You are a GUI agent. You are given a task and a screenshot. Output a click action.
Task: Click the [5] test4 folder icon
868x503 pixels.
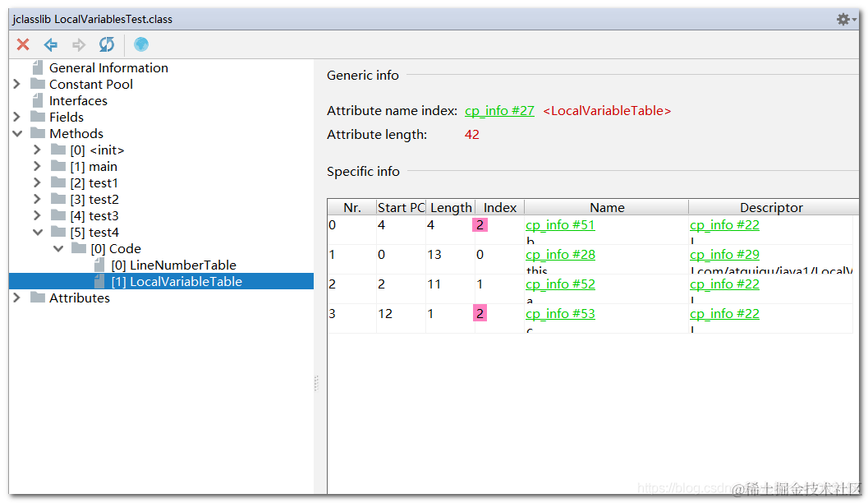point(58,232)
